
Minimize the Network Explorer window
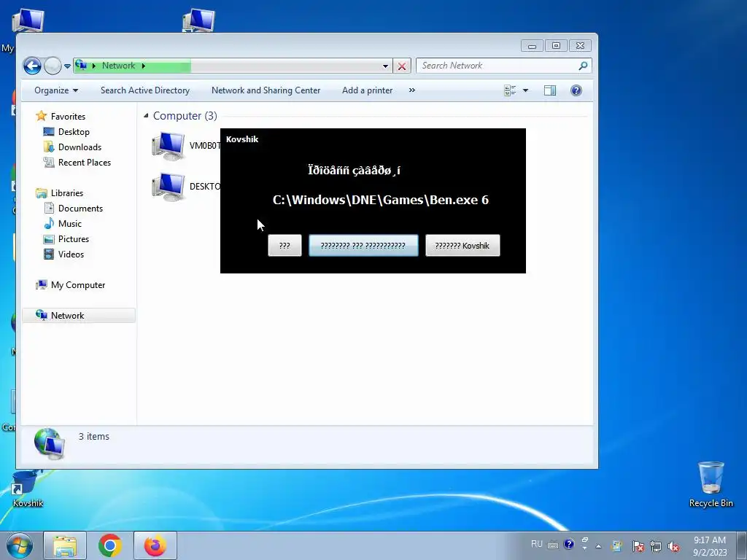pyautogui.click(x=532, y=46)
